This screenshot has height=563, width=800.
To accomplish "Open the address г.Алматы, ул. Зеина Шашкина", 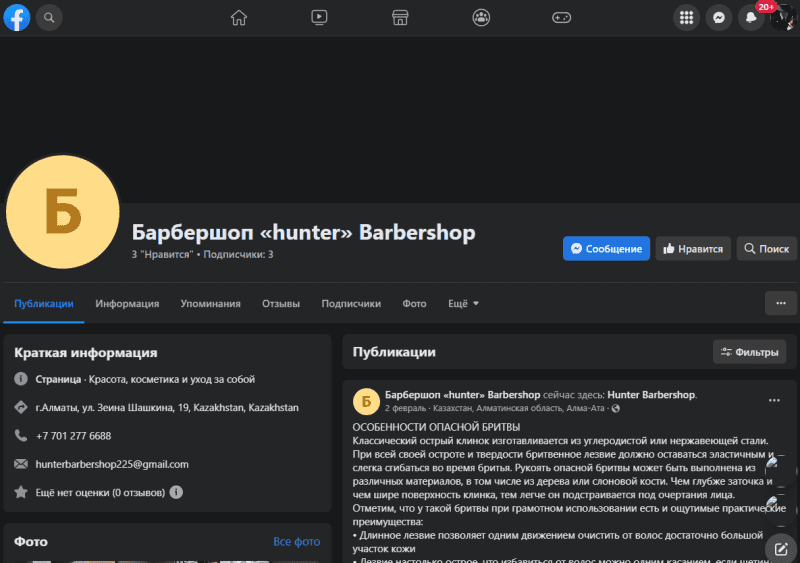I will tap(167, 407).
